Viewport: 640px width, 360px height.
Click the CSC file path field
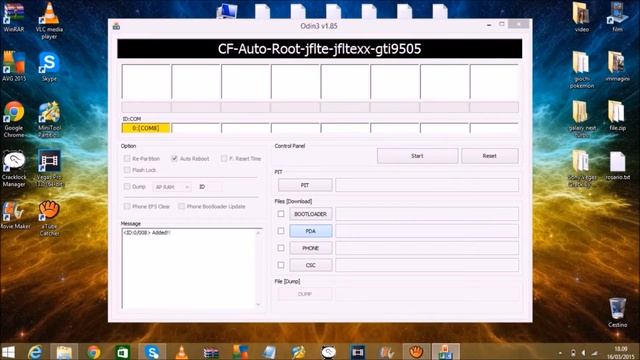pyautogui.click(x=427, y=265)
